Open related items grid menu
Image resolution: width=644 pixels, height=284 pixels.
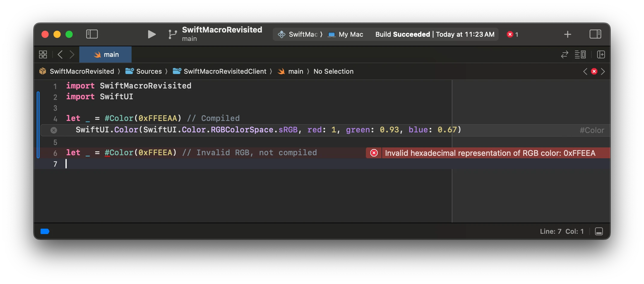[43, 54]
